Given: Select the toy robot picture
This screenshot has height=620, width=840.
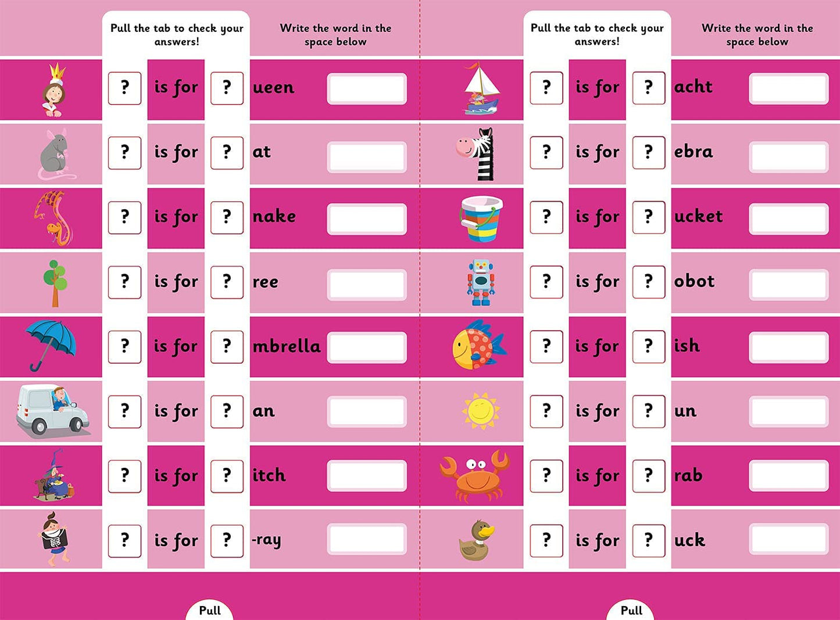Looking at the screenshot, I should 481,282.
